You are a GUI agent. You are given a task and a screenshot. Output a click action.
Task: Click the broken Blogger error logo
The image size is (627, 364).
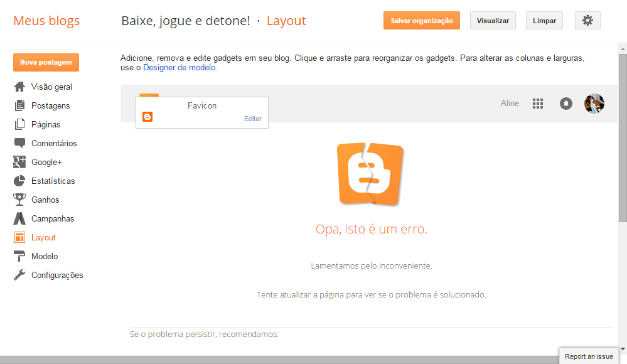(x=370, y=174)
